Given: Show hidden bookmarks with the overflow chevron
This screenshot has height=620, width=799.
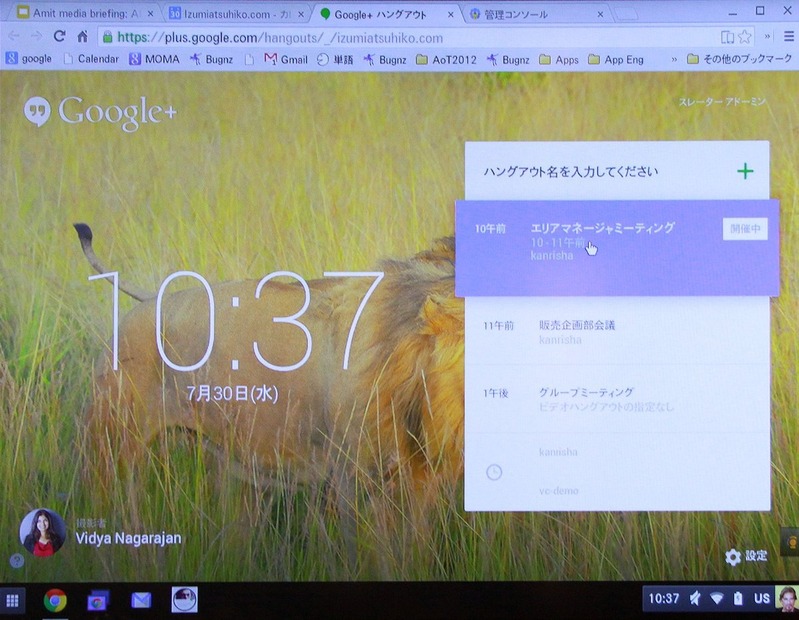Looking at the screenshot, I should pos(674,60).
